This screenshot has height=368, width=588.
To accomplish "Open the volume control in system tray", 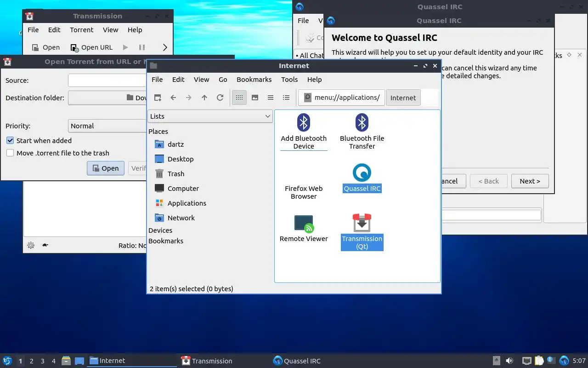I will [x=509, y=361].
